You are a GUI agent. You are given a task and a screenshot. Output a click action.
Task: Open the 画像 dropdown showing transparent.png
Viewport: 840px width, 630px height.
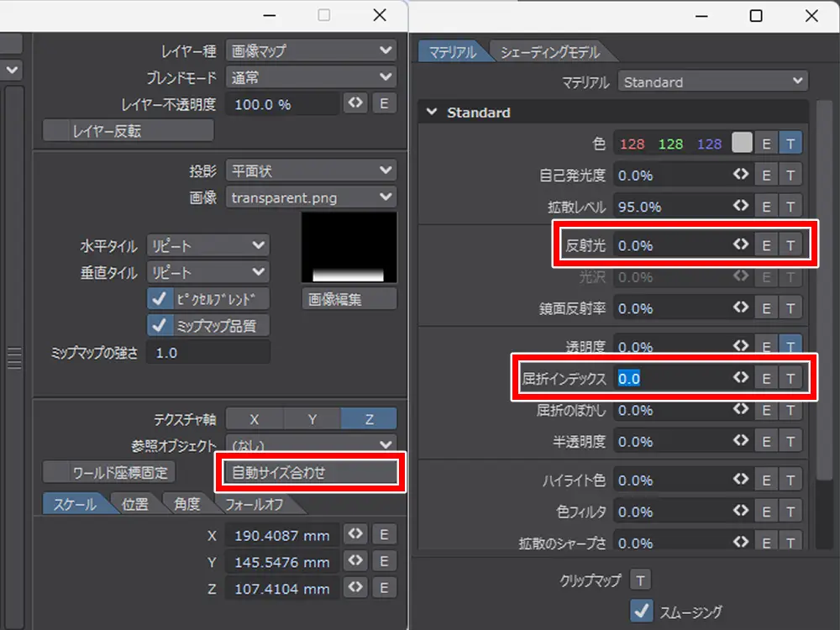(312, 197)
